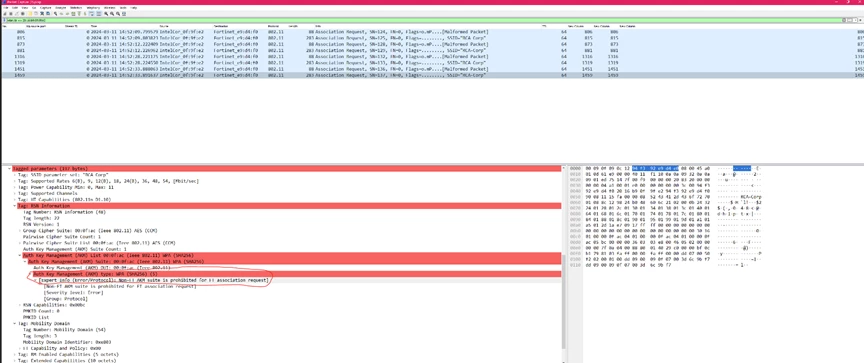864x363 pixels.
Task: Expand RSN Capabilities: 0x00bc
Action: click(x=20, y=305)
